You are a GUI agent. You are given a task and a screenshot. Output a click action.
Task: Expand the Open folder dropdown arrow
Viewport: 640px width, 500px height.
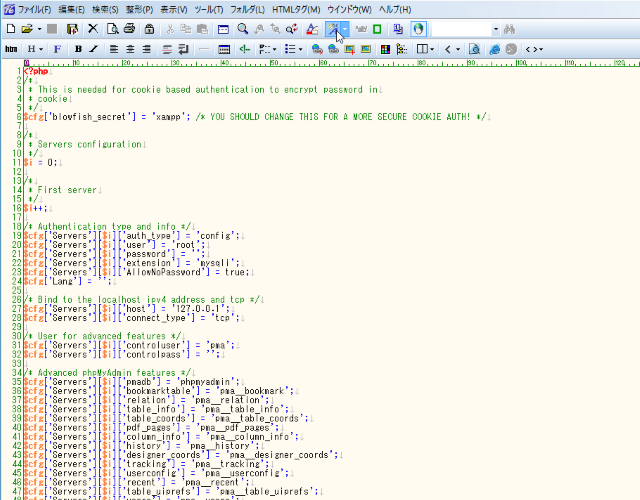click(38, 29)
